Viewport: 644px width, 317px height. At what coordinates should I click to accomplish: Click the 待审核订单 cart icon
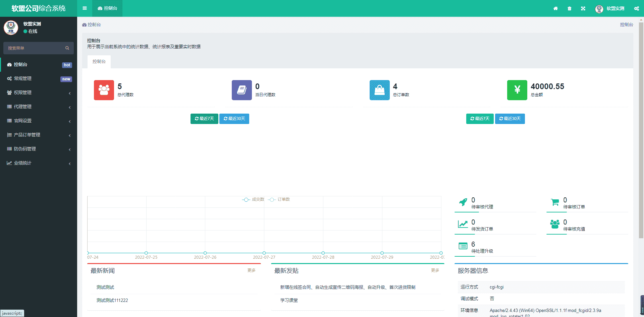point(555,202)
